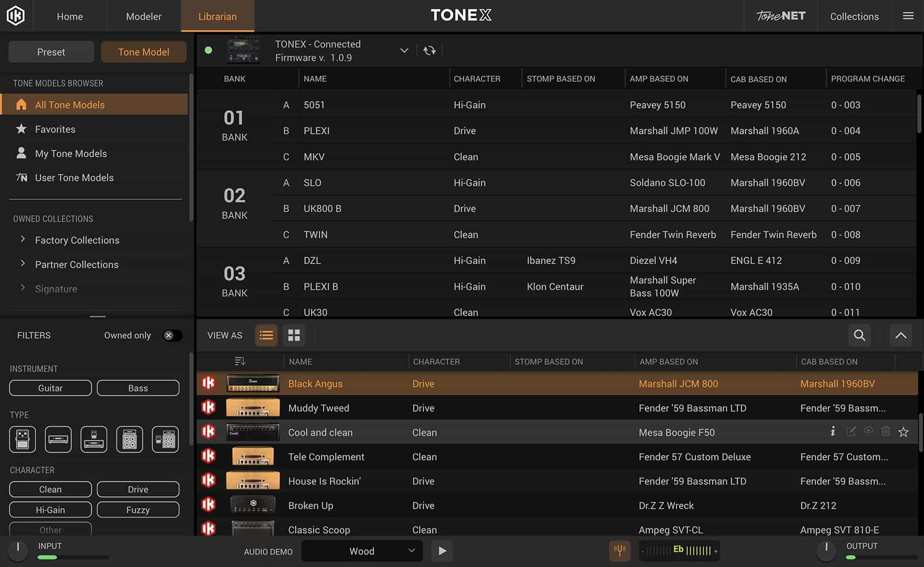Filter by amp with cabinet type icon
Image resolution: width=924 pixels, height=567 pixels.
click(165, 439)
